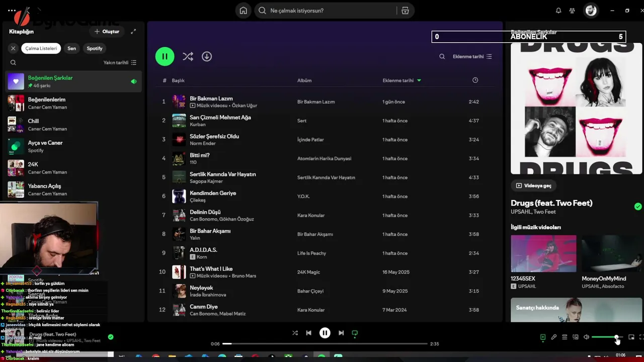This screenshot has height=362, width=644.
Task: Sort by Eklenme tarihi column header
Action: (401, 80)
